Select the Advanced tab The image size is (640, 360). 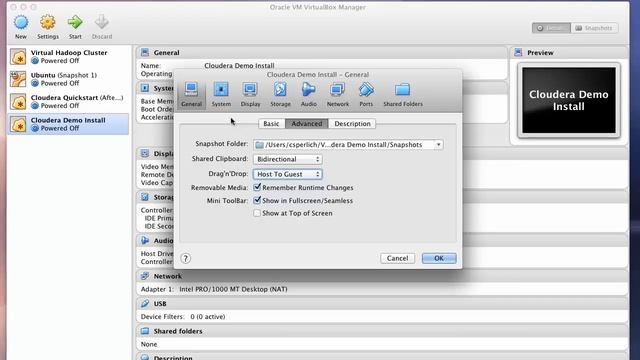pos(307,124)
